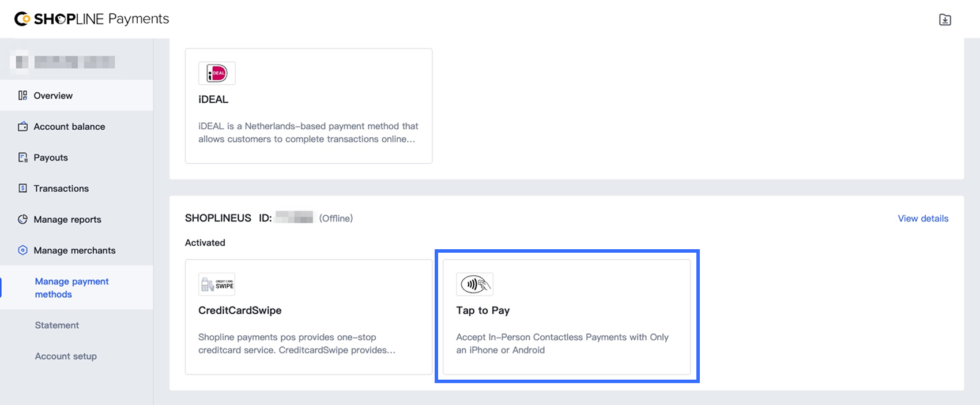Screen dimensions: 980x405
Task: Click the Tap to Pay contactless icon
Action: [474, 284]
